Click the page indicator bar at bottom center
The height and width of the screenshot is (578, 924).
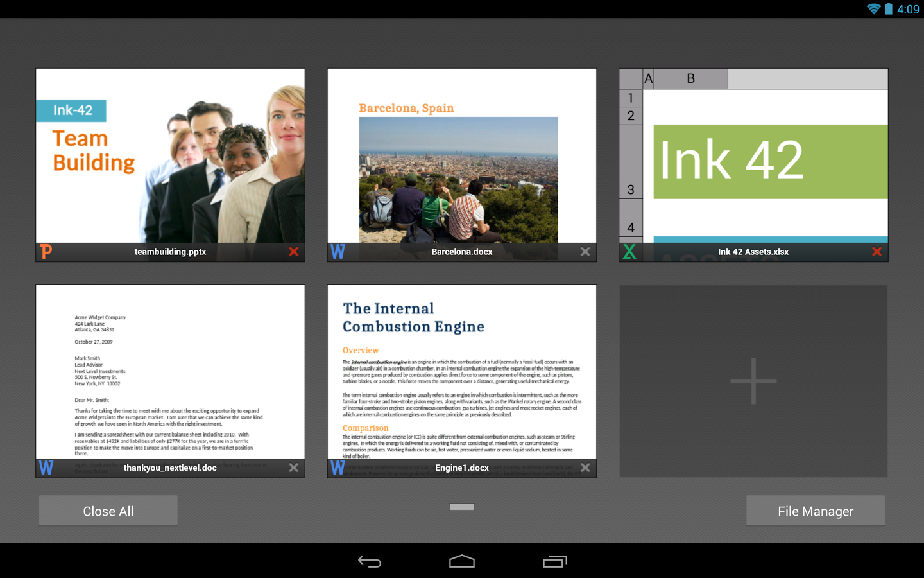pos(462,507)
